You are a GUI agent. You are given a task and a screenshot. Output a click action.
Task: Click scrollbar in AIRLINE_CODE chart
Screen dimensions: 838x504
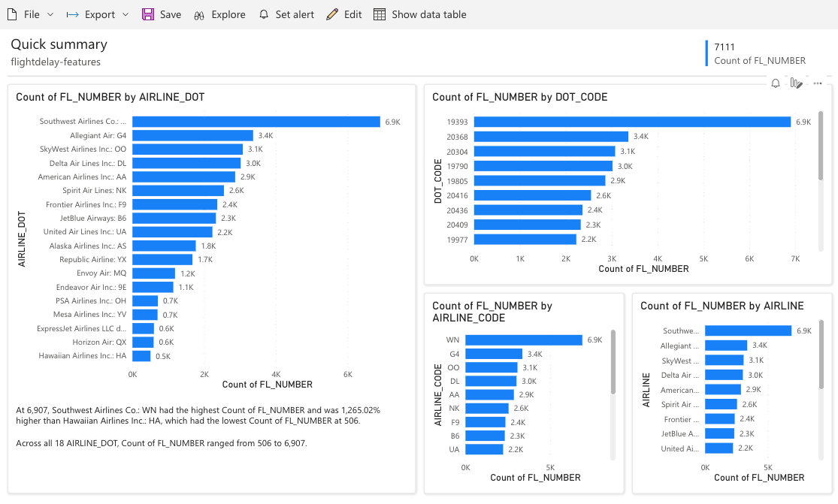click(x=613, y=363)
